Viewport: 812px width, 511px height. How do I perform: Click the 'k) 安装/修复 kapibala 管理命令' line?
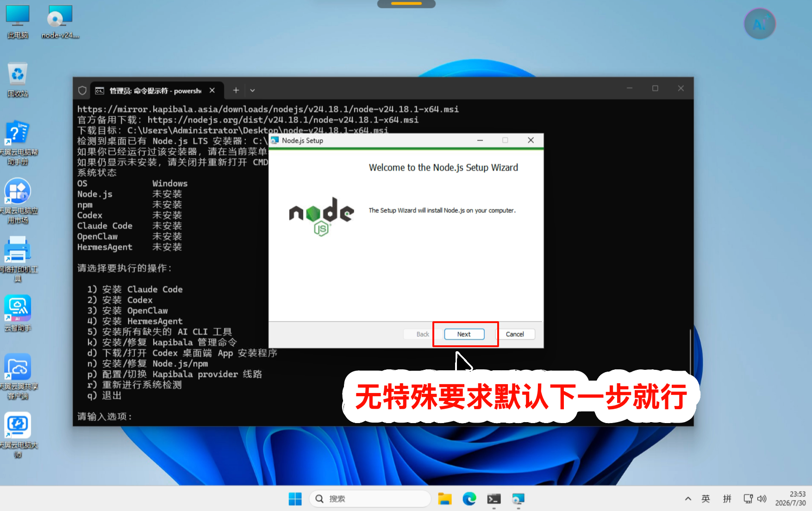[162, 343]
